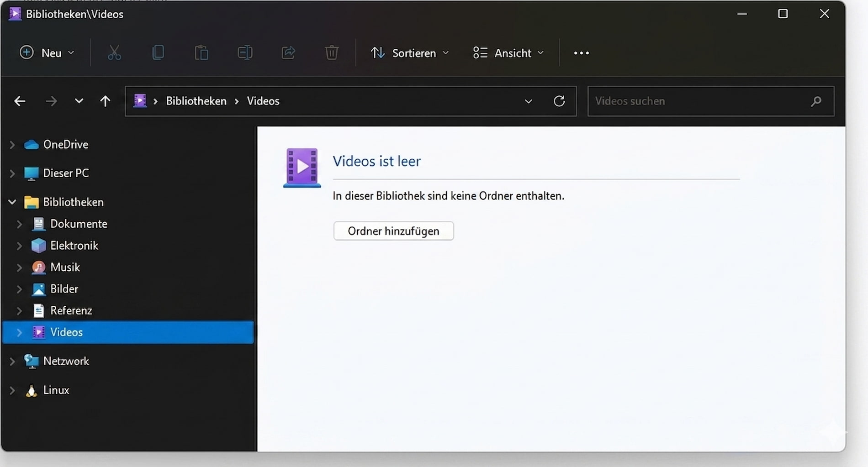868x467 pixels.
Task: Click the Videos library icon in address bar
Action: click(140, 100)
